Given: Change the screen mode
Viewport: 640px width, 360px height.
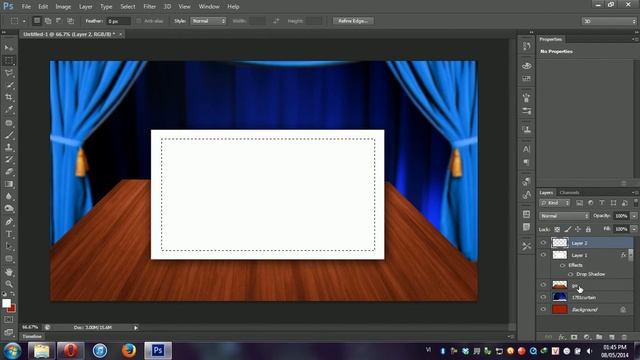Looking at the screenshot, I should (x=9, y=332).
